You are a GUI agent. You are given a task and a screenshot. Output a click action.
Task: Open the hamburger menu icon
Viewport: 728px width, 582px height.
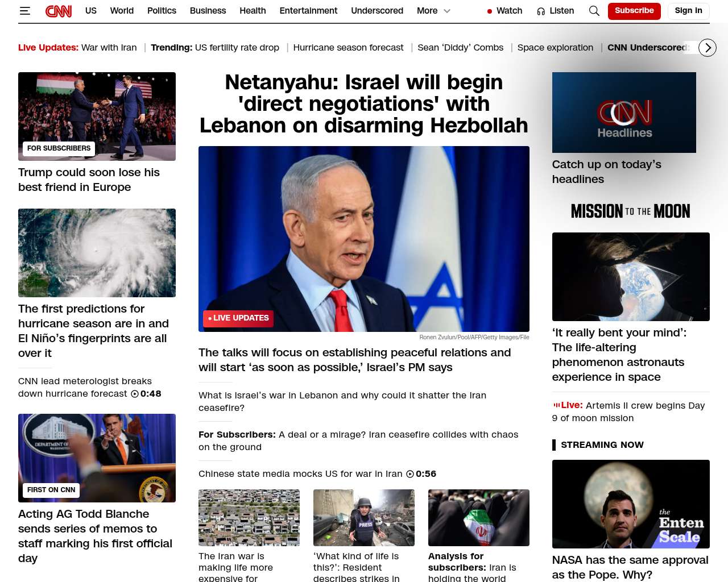click(24, 11)
